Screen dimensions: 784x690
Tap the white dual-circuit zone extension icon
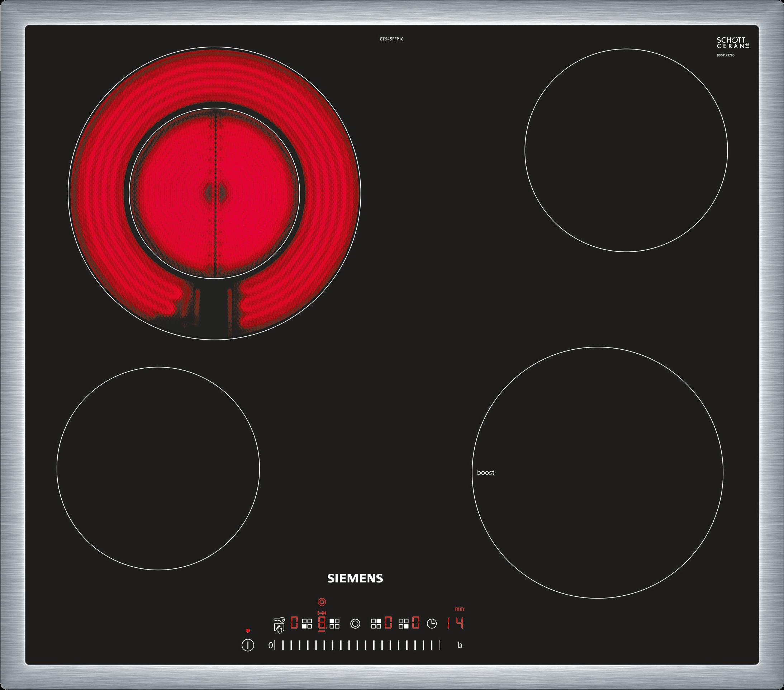tap(355, 624)
